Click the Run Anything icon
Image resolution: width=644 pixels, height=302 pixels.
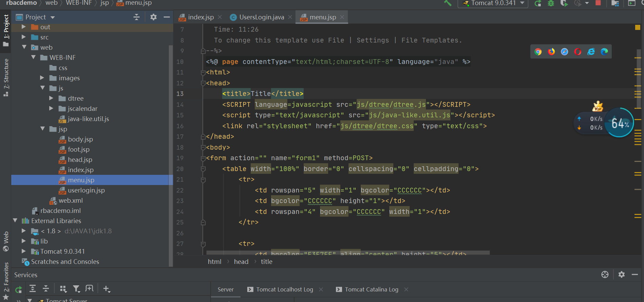[x=632, y=3]
